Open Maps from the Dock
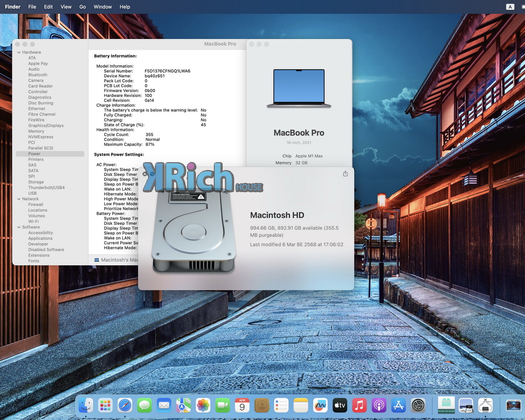The image size is (525, 420). coord(183,406)
